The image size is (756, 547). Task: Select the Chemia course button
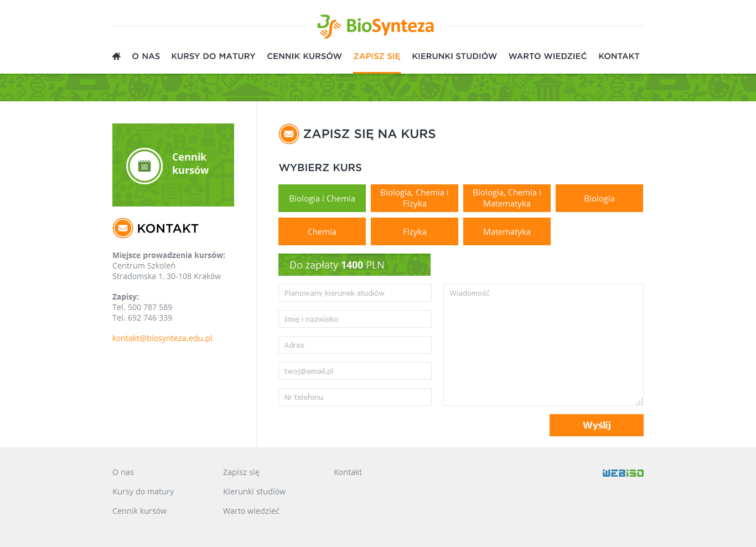click(322, 231)
